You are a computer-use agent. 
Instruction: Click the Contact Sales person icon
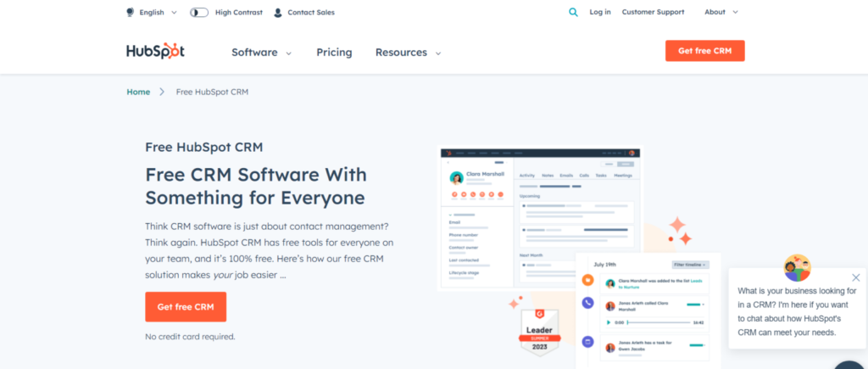pos(278,12)
